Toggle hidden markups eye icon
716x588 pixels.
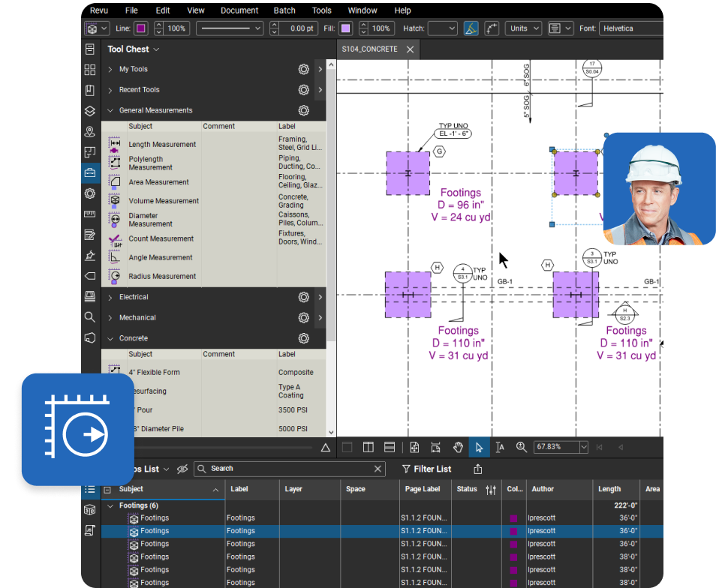point(182,469)
